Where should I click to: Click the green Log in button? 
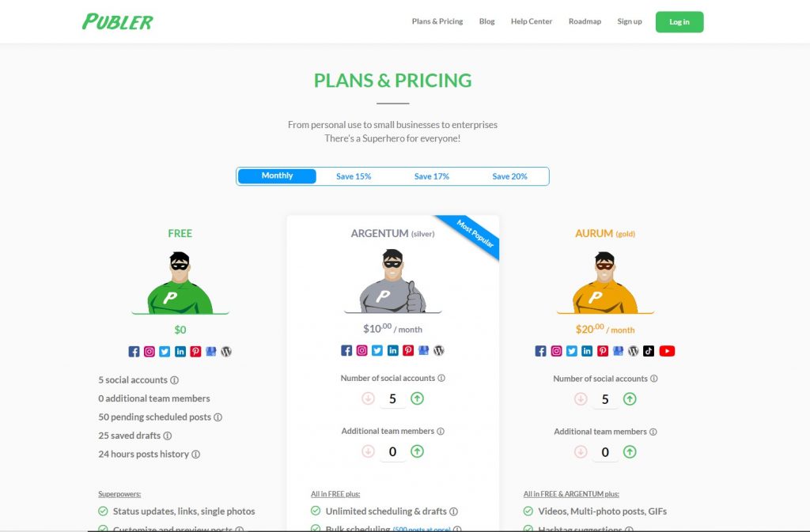coord(679,22)
